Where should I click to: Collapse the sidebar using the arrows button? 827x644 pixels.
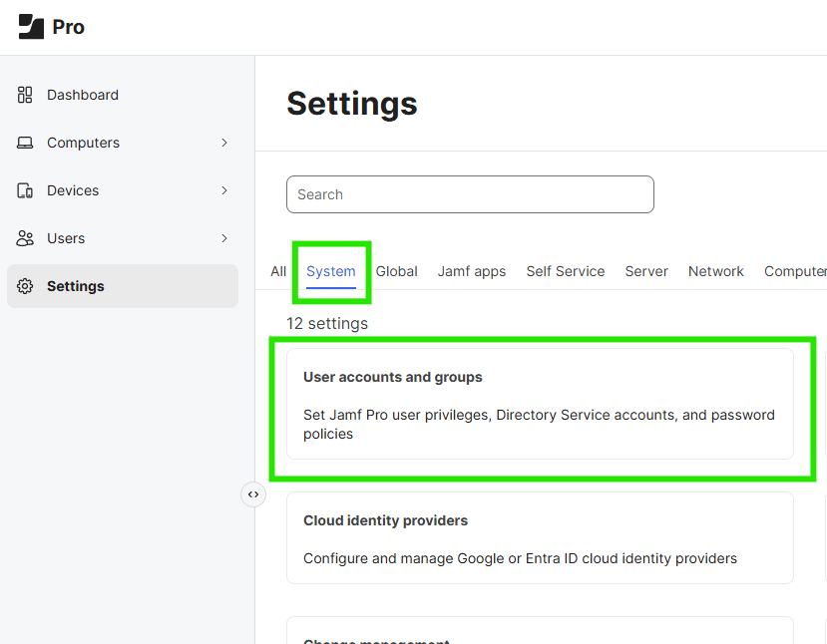(x=253, y=494)
